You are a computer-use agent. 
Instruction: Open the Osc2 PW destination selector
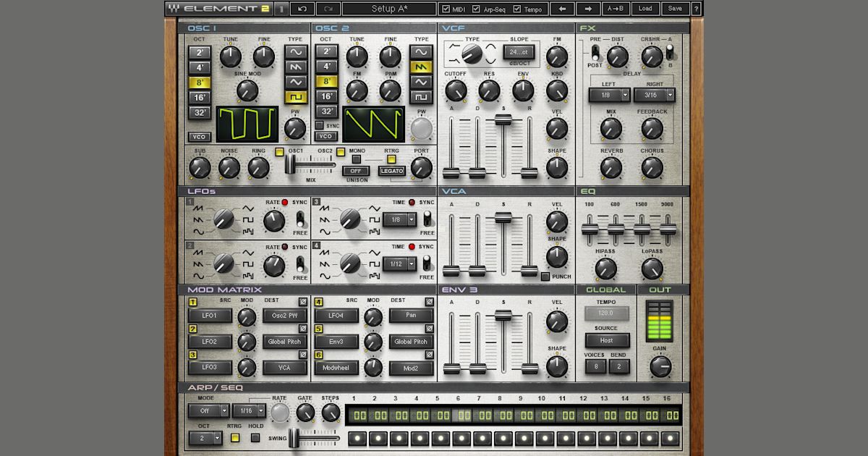(x=284, y=315)
